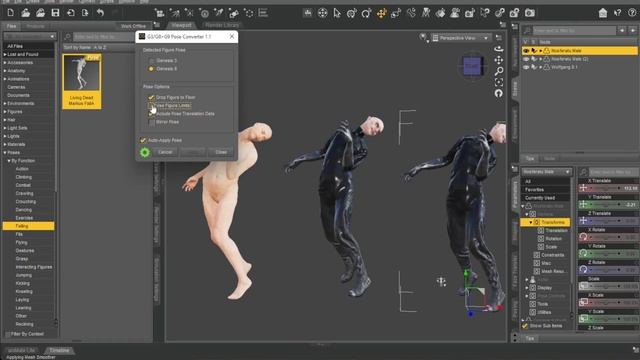640x360 pixels.
Task: Click Cancel in Pose Converter dialog
Action: point(165,152)
